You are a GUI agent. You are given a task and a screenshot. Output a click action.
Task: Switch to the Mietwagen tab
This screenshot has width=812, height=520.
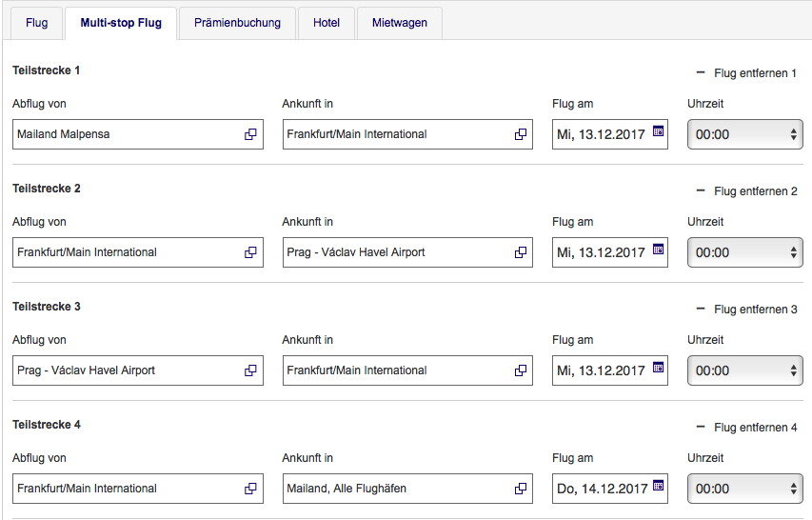[399, 23]
